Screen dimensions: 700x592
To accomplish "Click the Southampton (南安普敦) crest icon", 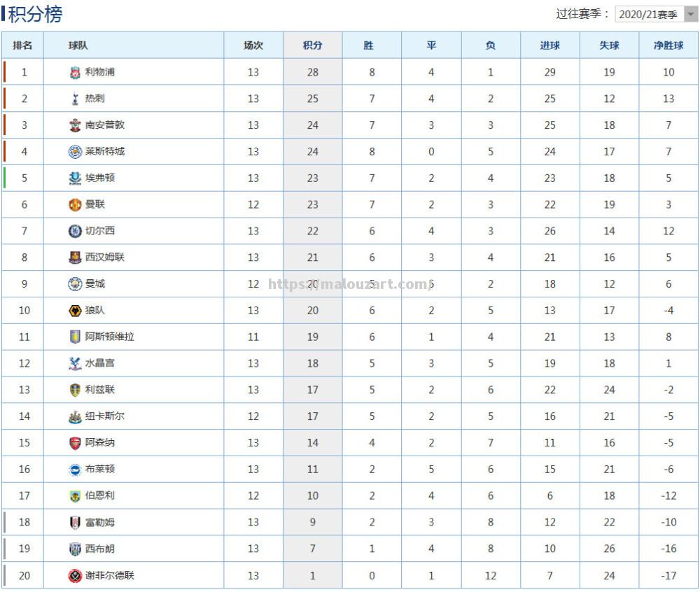I will [x=75, y=125].
